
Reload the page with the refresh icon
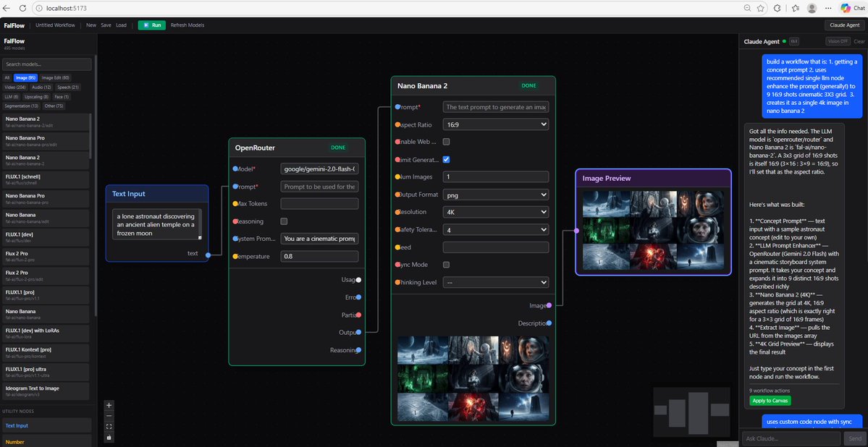[22, 8]
